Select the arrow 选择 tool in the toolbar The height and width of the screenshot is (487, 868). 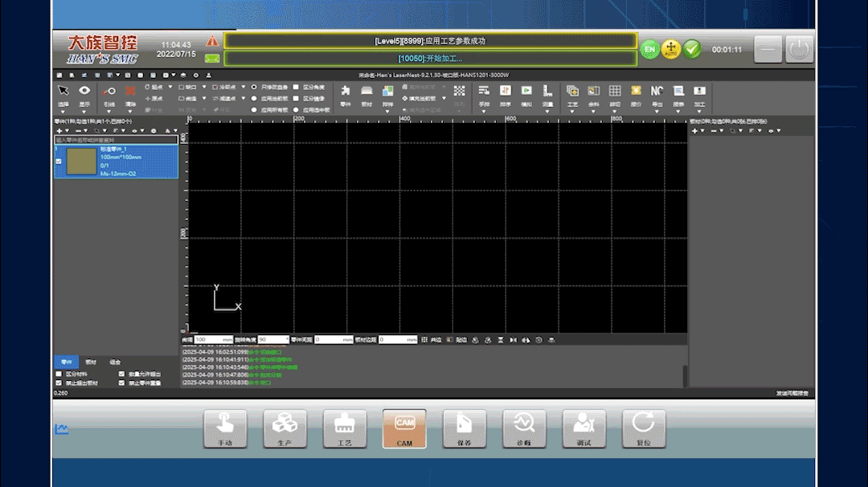coord(63,92)
